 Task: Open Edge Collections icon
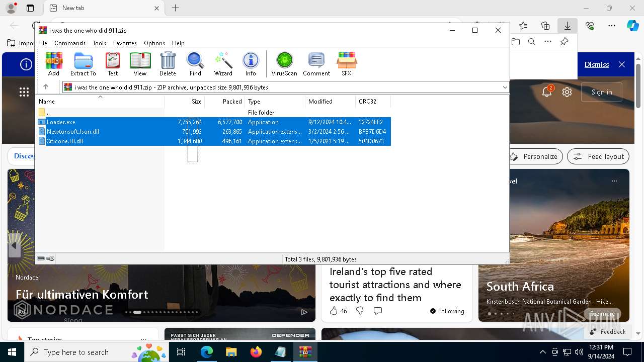[x=545, y=26]
